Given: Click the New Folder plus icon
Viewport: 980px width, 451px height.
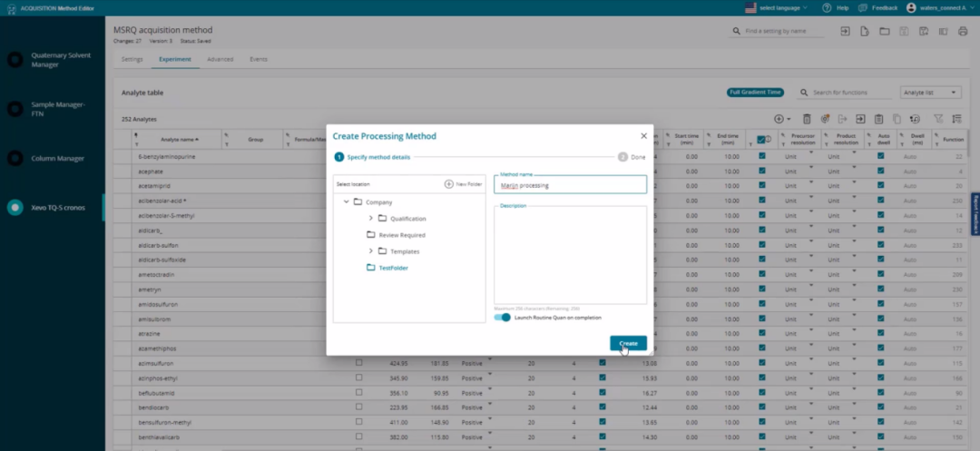Looking at the screenshot, I should click(449, 184).
